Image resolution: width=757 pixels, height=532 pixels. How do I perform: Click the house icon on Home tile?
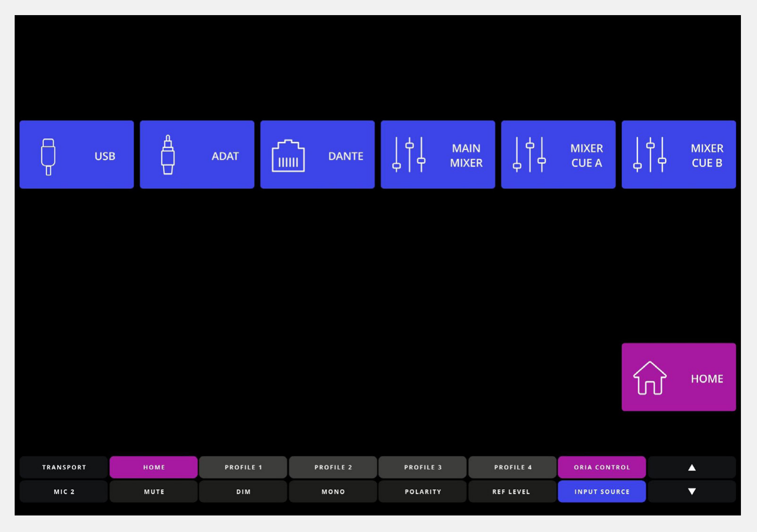pyautogui.click(x=650, y=378)
